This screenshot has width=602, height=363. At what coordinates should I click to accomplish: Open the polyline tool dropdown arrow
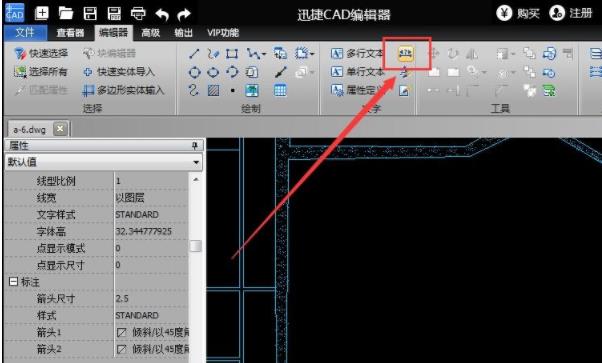tap(263, 54)
